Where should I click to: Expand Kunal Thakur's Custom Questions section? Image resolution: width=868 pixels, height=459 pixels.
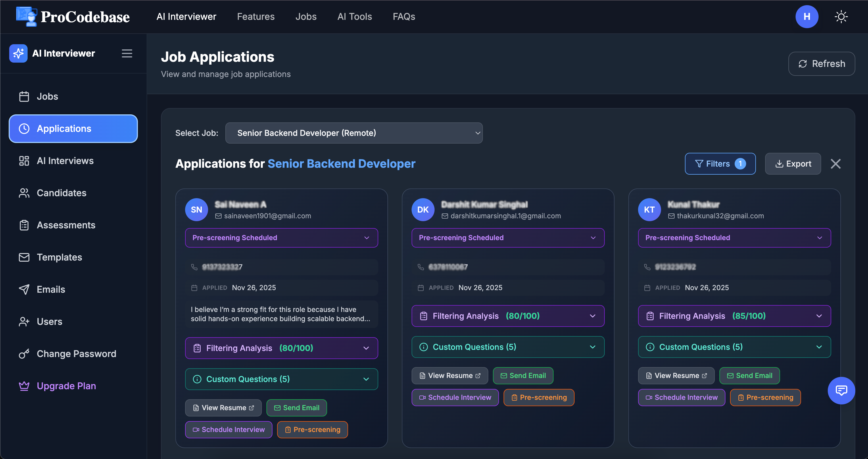tap(734, 347)
